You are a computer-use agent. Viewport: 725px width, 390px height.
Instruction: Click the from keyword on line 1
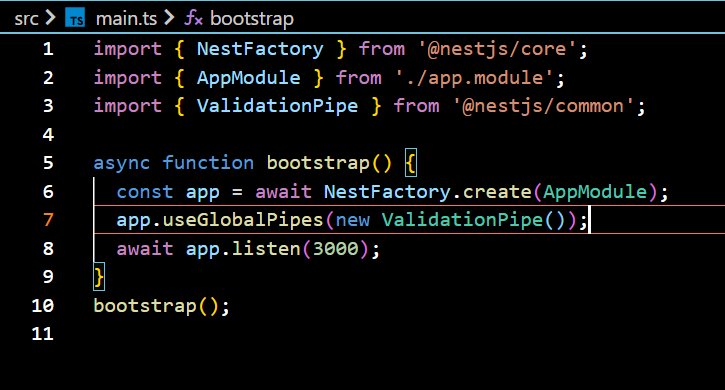point(382,49)
